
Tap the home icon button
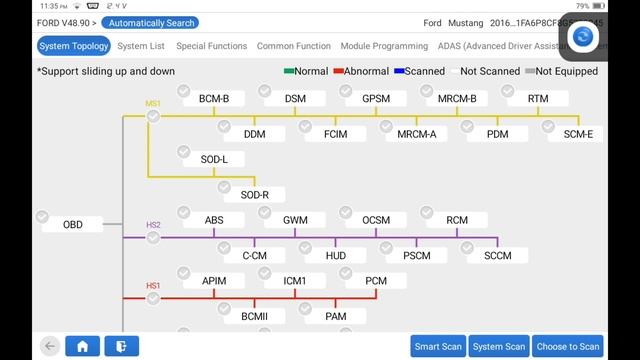pyautogui.click(x=82, y=346)
